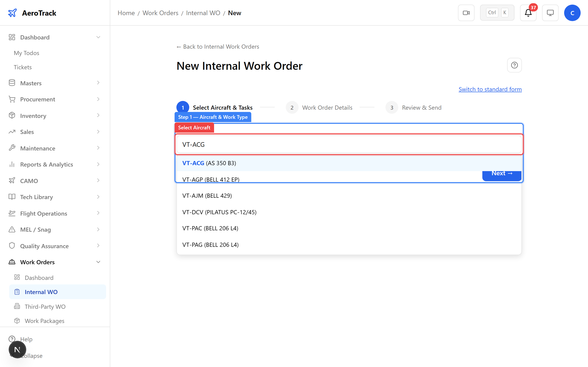Open the help question mark beside page title
588x367 pixels.
(514, 65)
